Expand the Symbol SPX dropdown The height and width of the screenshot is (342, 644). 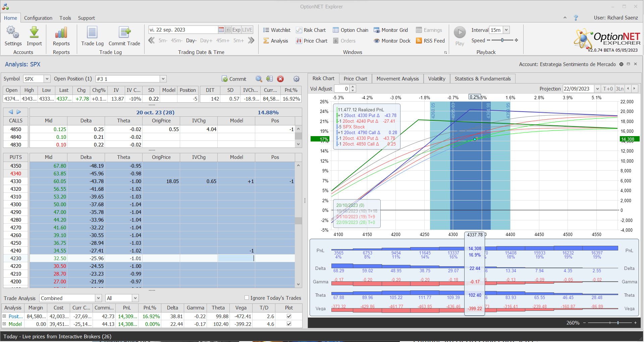[x=47, y=79]
